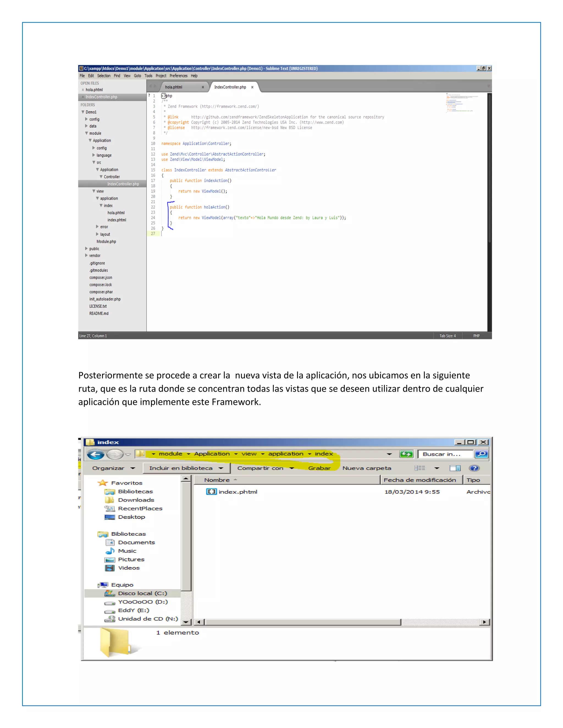This screenshot has height=728, width=563.
Task: Toggle the preview pane icon in Explorer
Action: (455, 468)
